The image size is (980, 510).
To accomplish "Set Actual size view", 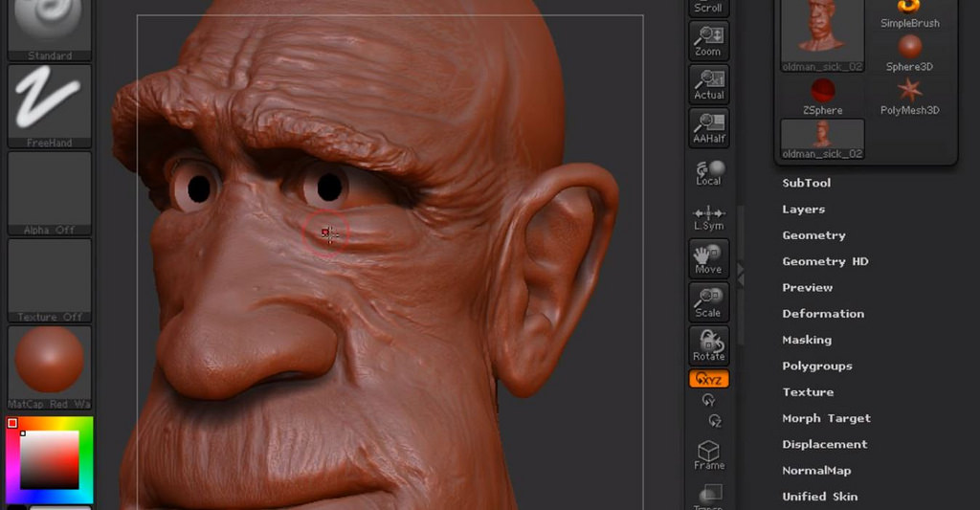I will [709, 84].
